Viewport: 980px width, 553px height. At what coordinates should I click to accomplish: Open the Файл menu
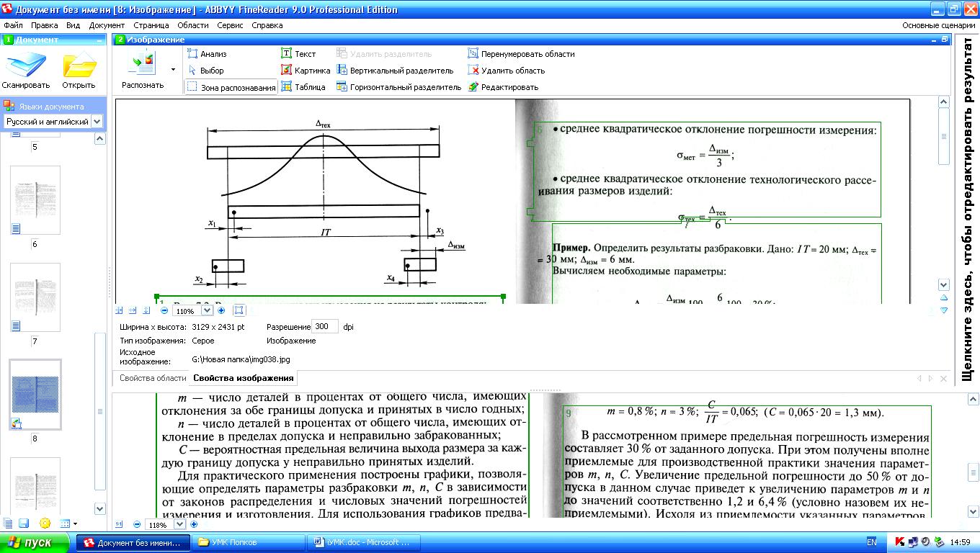point(13,25)
